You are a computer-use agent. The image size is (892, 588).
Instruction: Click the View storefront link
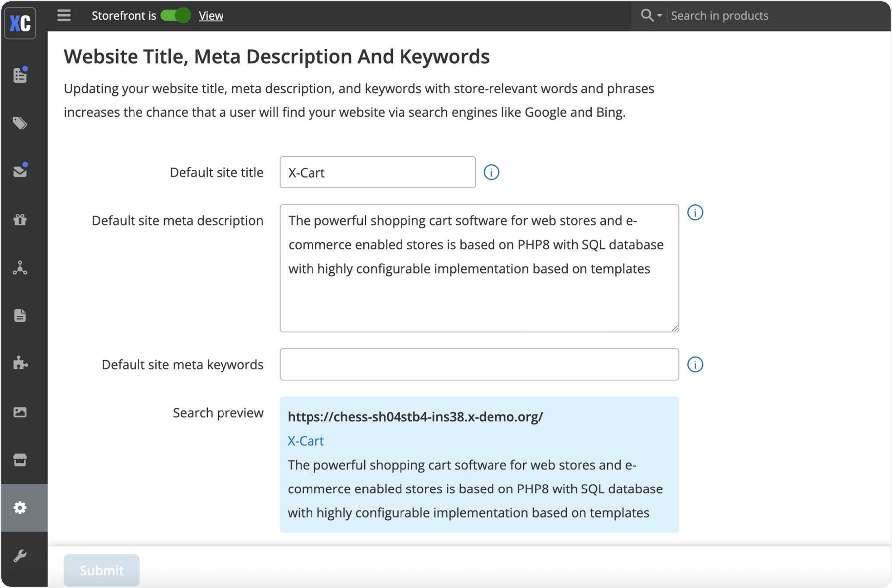tap(211, 16)
